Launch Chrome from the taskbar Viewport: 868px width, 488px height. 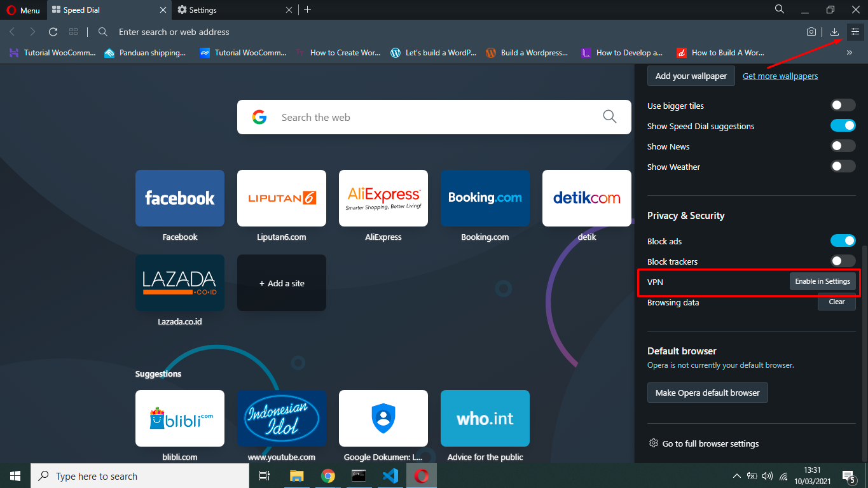pos(327,476)
